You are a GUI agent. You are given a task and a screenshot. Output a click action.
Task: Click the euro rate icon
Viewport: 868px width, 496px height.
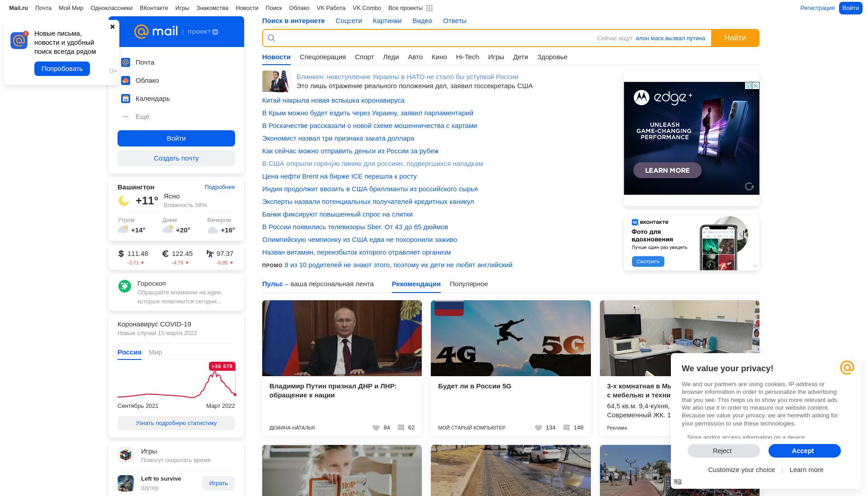pos(165,254)
